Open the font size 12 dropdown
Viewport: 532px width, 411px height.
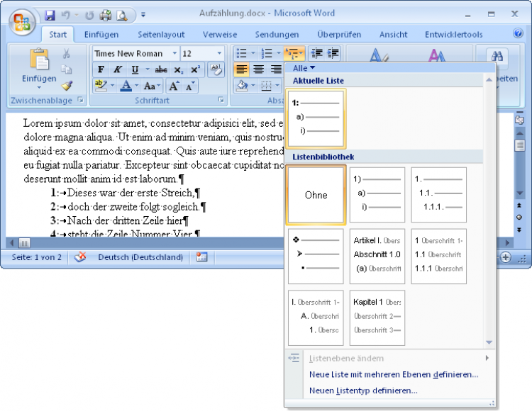[220, 53]
